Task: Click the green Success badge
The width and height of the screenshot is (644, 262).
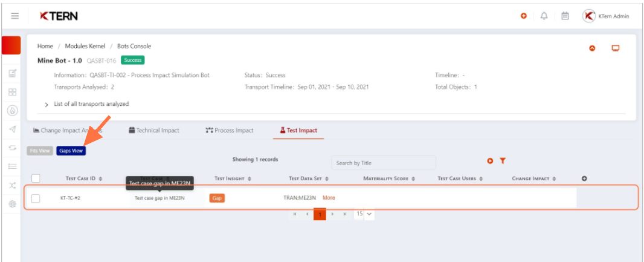Action: pos(133,60)
